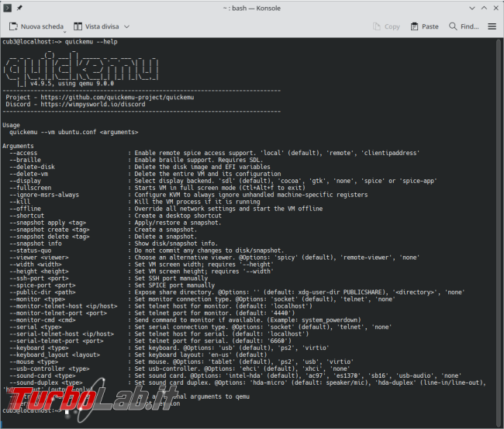Click the '--sound-duplex <type>' argument text
Screen dimensions: 504x429
[x=46, y=383]
